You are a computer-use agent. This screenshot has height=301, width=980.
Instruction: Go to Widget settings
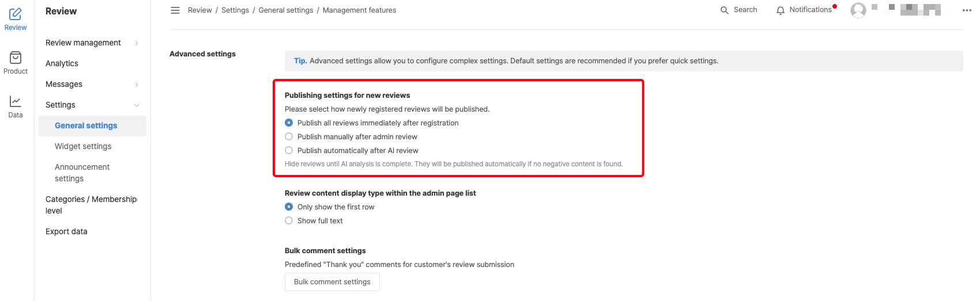83,147
